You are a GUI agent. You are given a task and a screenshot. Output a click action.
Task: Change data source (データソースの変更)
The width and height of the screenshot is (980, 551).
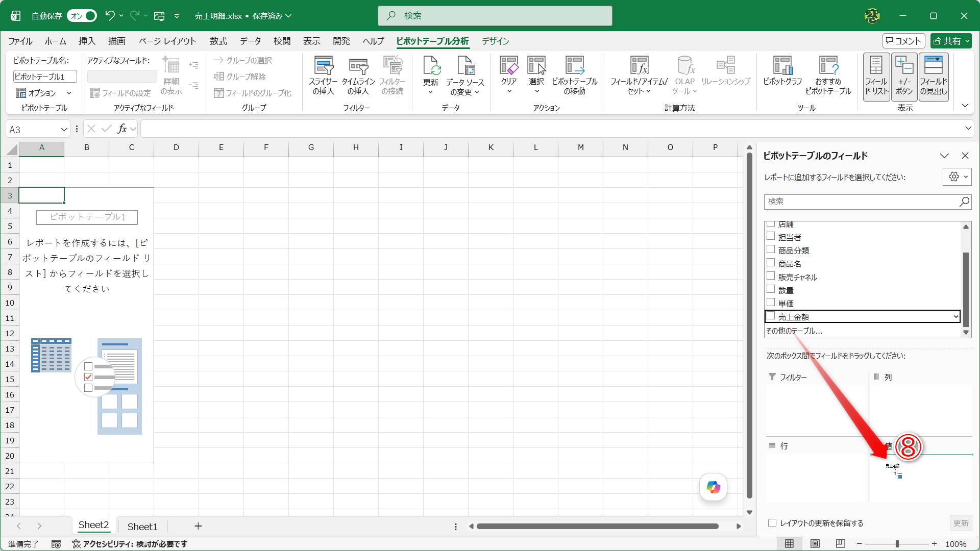coord(465,76)
